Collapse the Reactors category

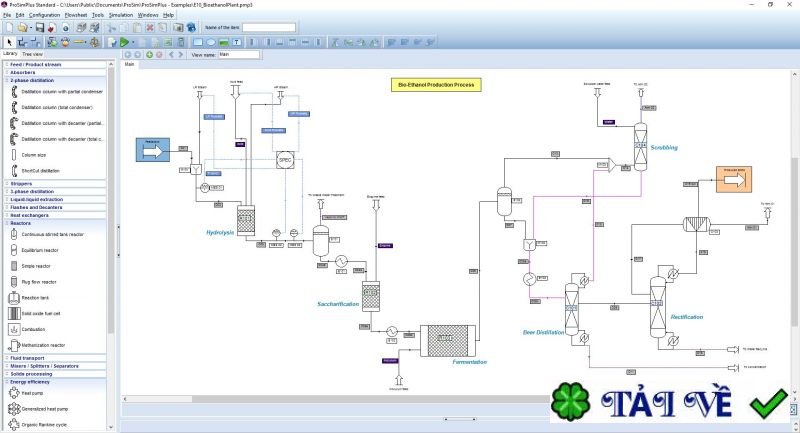pyautogui.click(x=20, y=223)
